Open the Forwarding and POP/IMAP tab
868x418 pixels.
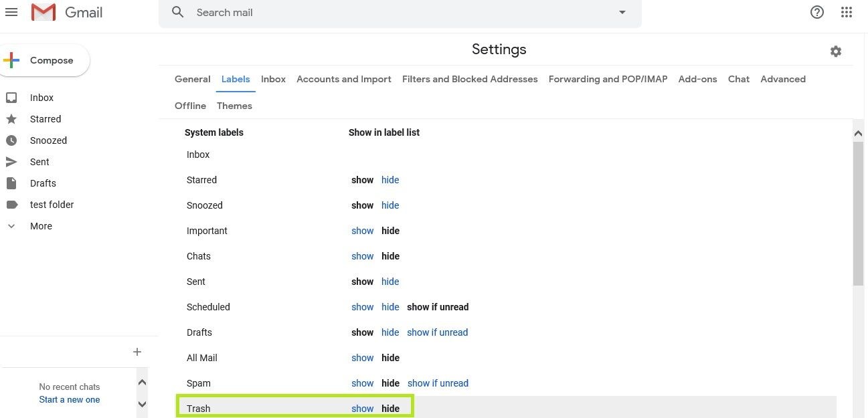click(608, 79)
